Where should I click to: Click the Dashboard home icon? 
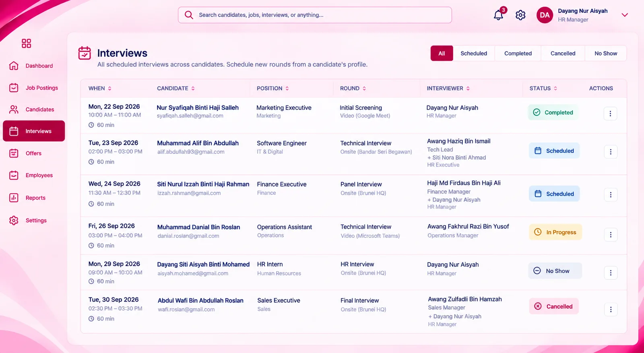(14, 66)
